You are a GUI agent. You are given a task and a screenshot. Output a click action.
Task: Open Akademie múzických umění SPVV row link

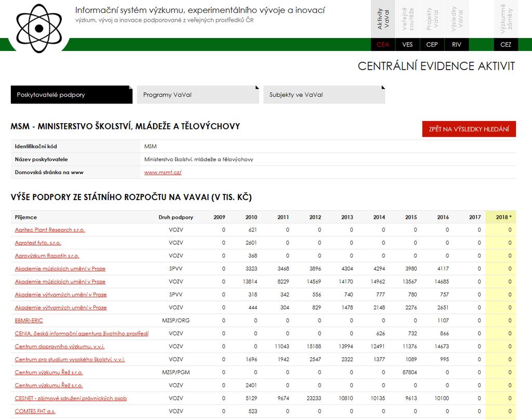click(60, 269)
